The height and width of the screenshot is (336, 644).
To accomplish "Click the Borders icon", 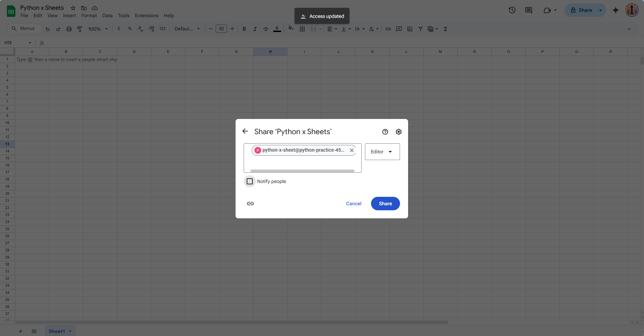I will [x=302, y=29].
